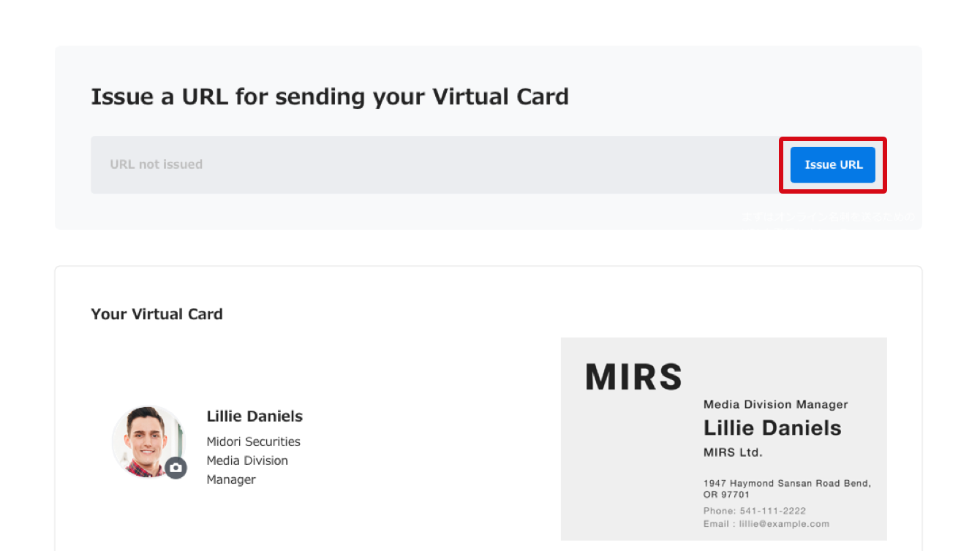Viewport: 980px width, 551px height.
Task: Click the 'Your Virtual Card' heading
Action: [157, 314]
